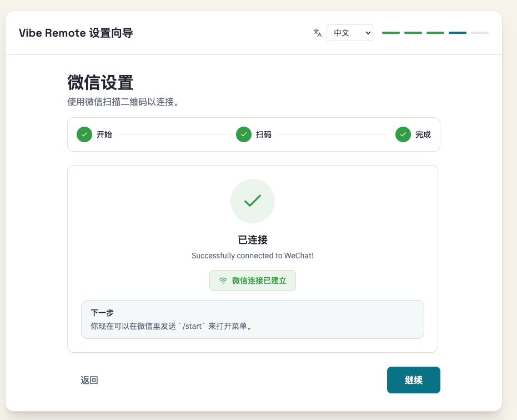Click the 扫码 step label
This screenshot has width=517, height=420.
click(x=264, y=134)
